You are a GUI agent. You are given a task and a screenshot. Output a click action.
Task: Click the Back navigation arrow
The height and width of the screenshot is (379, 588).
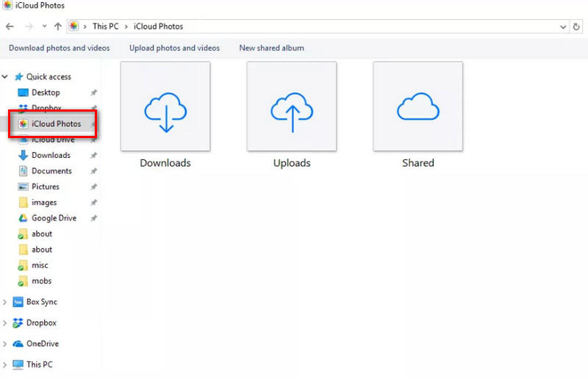(x=10, y=26)
